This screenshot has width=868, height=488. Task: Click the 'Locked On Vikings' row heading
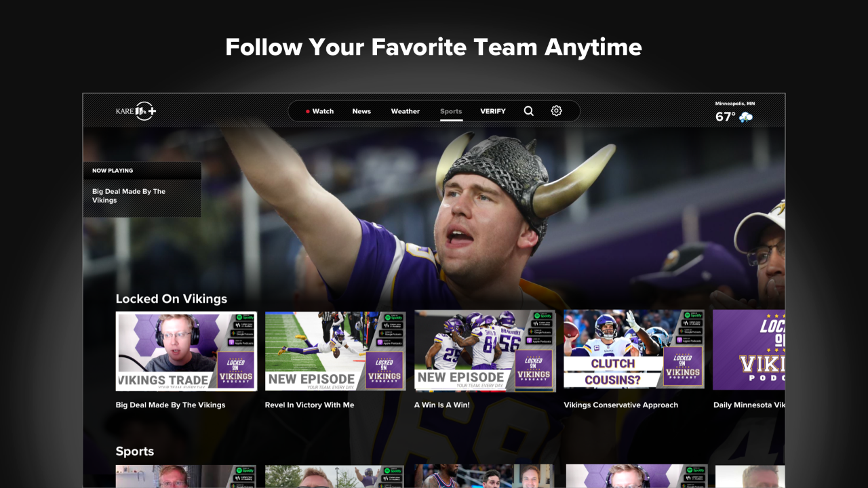172,299
